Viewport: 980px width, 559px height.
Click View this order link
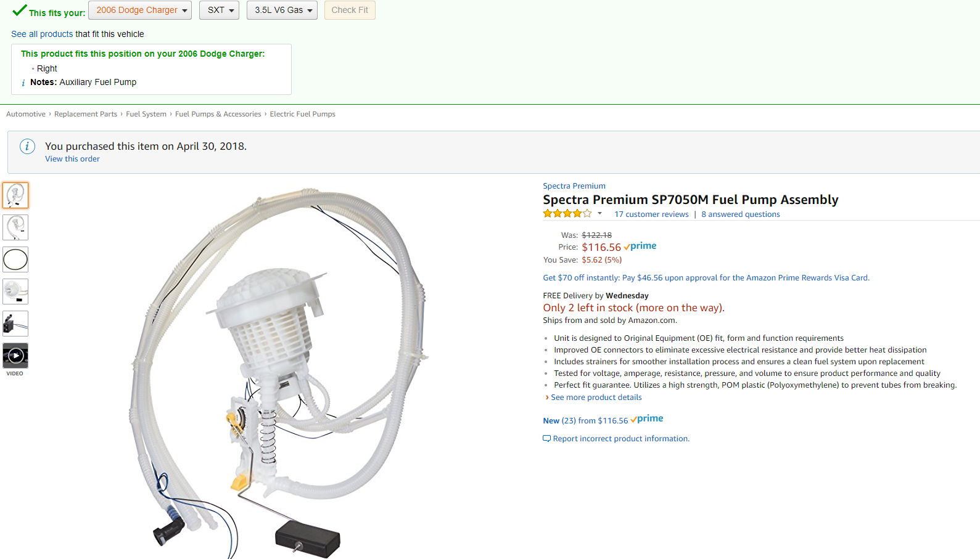[72, 159]
